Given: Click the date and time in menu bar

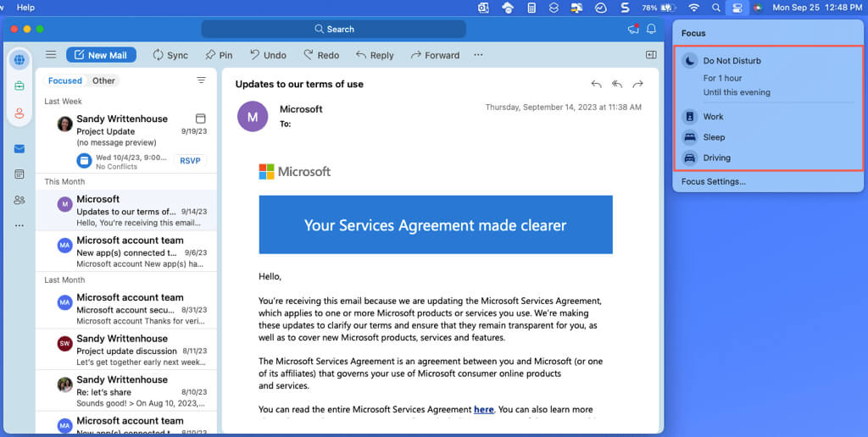Looking at the screenshot, I should [817, 8].
